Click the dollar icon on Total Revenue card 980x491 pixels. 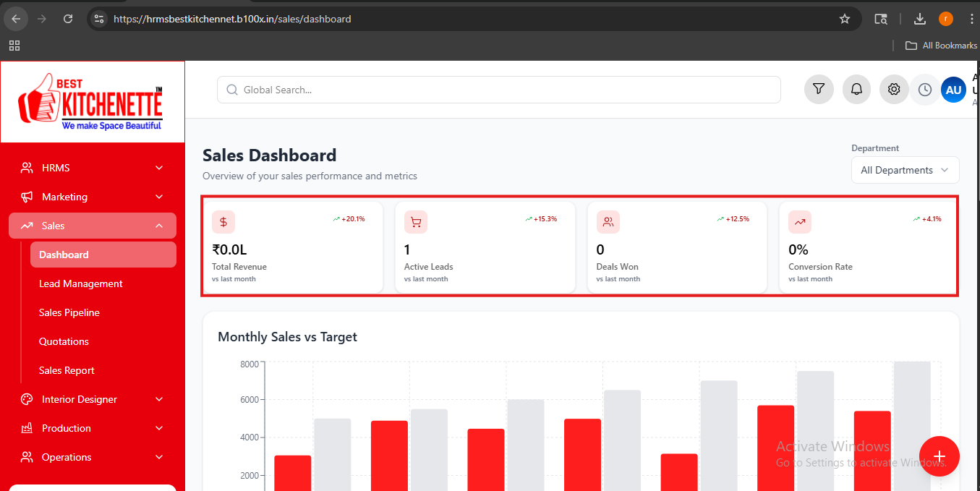223,222
